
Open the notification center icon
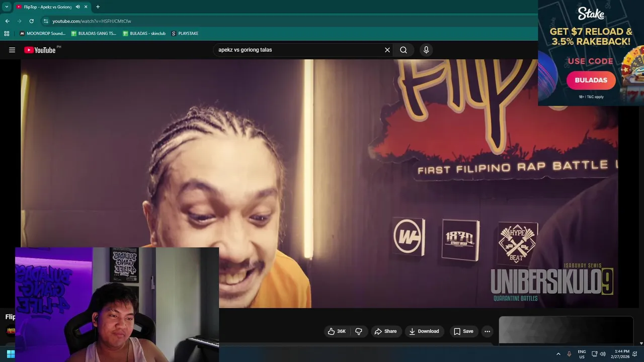[635, 354]
